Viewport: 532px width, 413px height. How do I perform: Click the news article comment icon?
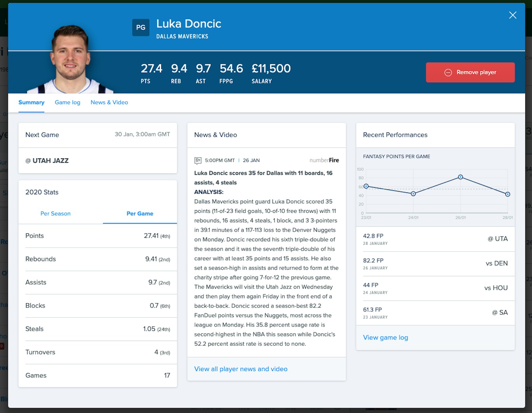click(x=198, y=161)
